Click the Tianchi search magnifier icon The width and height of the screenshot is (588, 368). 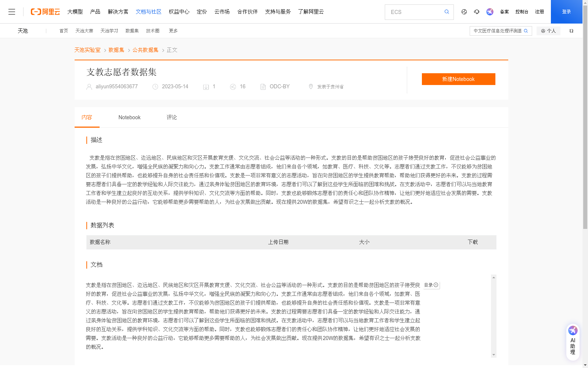coord(526,31)
